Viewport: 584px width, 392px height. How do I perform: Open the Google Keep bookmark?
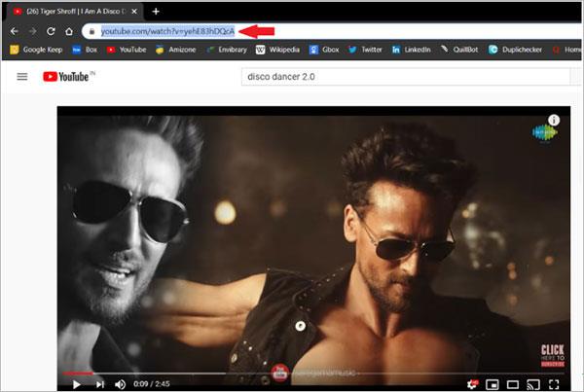pyautogui.click(x=36, y=50)
